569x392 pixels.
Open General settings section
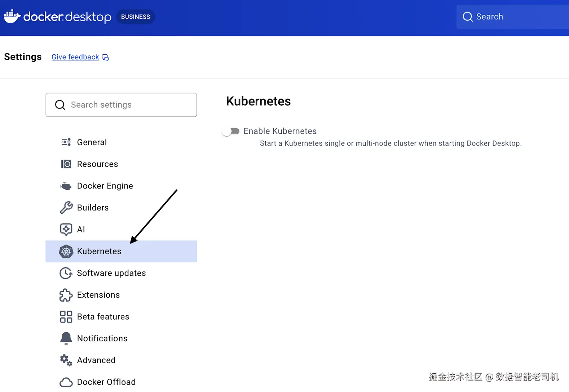pyautogui.click(x=121, y=142)
